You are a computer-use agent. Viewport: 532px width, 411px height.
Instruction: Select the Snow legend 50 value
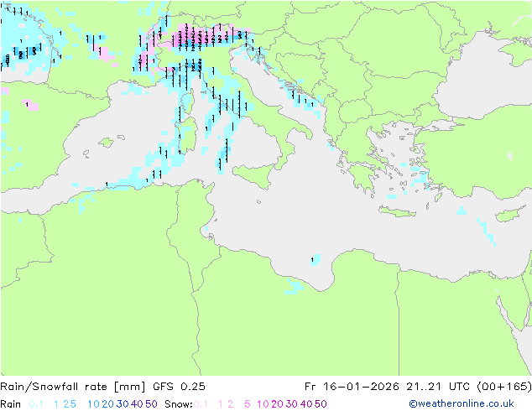pos(321,404)
